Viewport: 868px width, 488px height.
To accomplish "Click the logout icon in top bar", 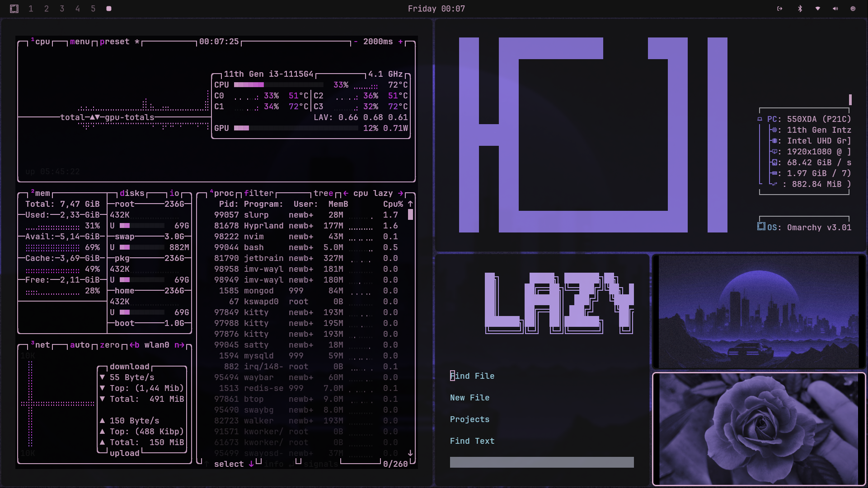I will (779, 9).
